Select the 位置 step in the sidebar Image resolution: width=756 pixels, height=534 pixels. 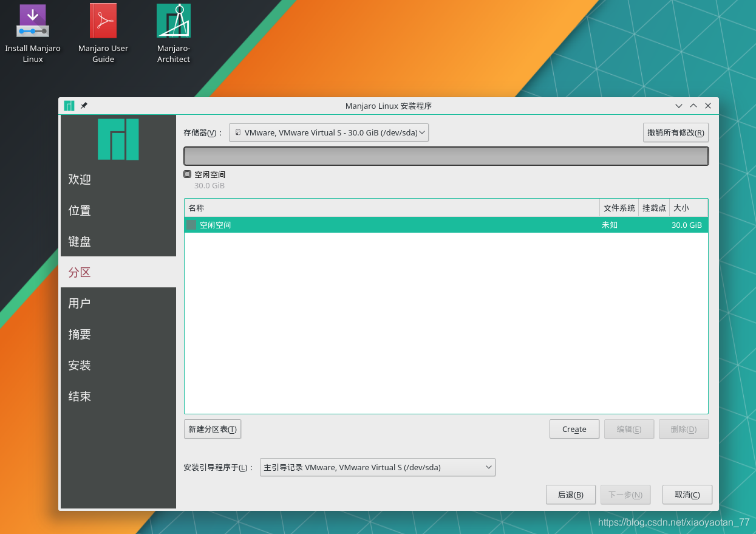coord(118,210)
